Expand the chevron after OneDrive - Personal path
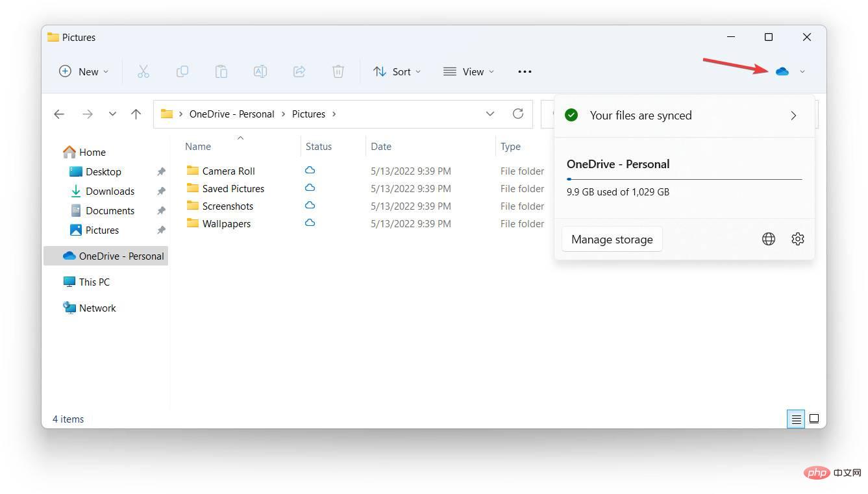This screenshot has width=868, height=494. (x=284, y=114)
